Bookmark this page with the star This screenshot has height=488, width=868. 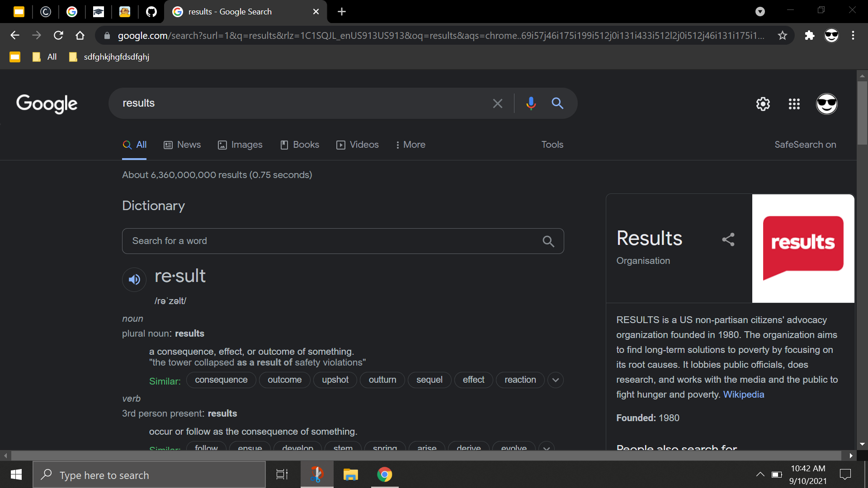pos(783,35)
